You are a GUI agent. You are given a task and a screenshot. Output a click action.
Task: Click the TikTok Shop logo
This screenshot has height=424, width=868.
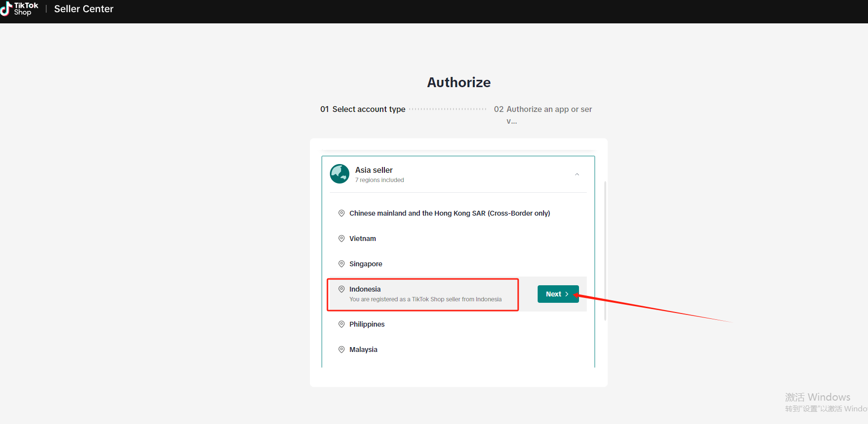click(x=19, y=9)
